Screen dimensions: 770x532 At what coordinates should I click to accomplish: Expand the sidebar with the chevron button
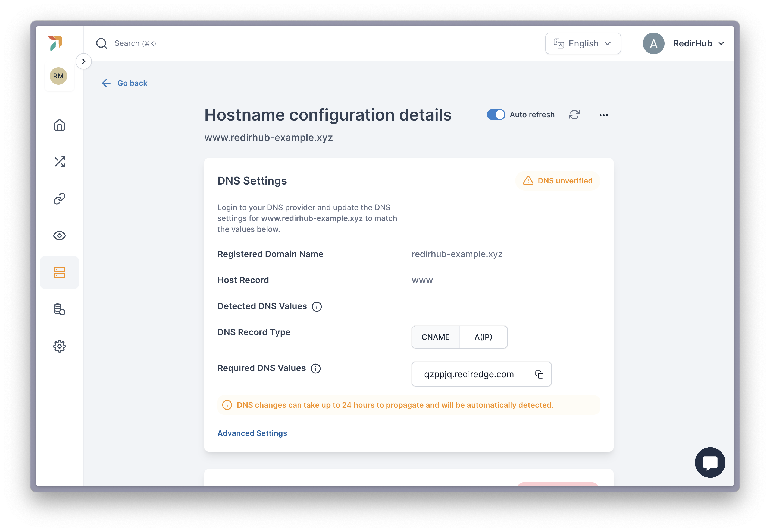click(x=84, y=61)
